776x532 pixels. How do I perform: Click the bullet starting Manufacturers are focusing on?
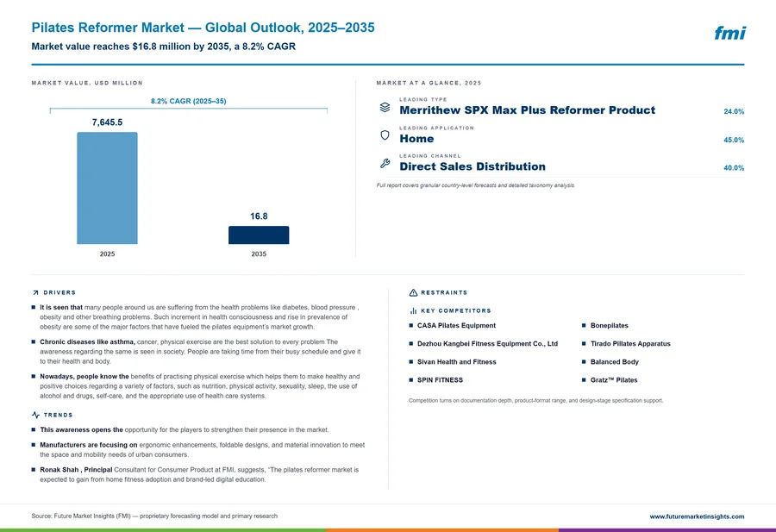click(200, 449)
